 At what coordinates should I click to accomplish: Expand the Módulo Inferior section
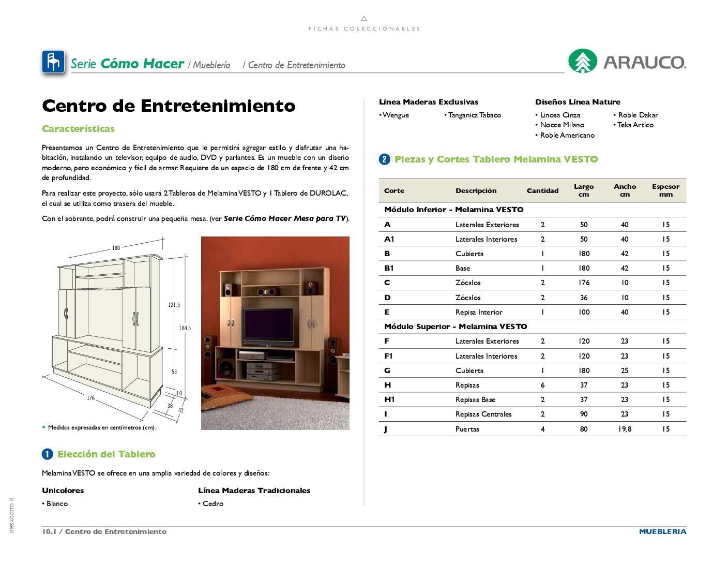coord(454,210)
